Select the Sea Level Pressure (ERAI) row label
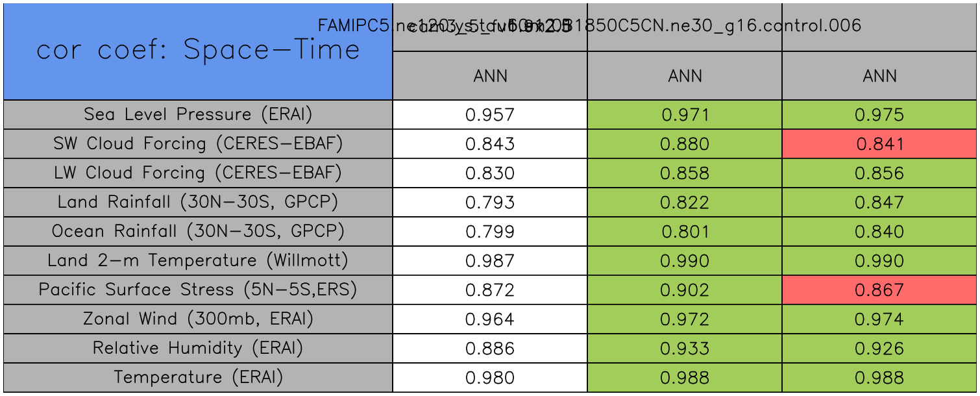Viewport: 980px width, 396px height. pyautogui.click(x=198, y=115)
